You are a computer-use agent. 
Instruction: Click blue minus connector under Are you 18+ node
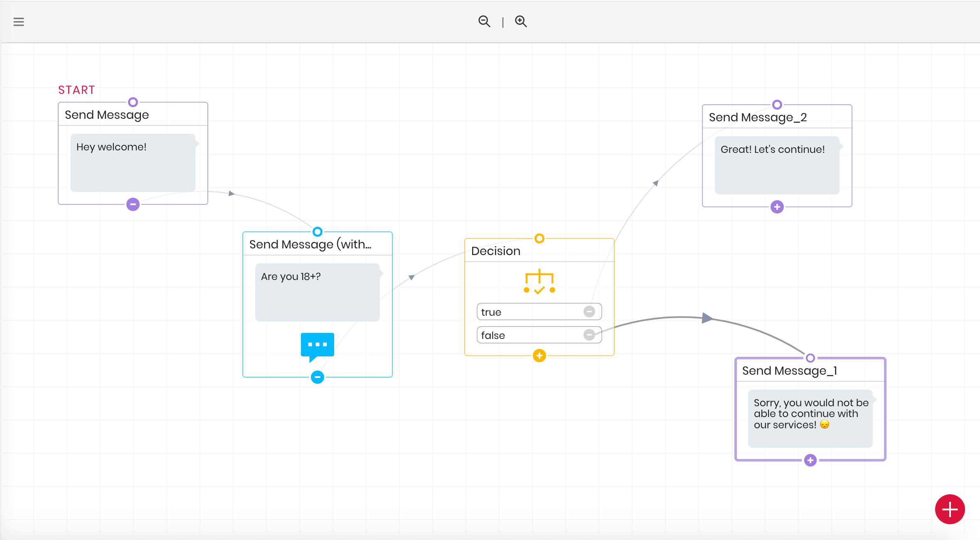click(x=318, y=377)
